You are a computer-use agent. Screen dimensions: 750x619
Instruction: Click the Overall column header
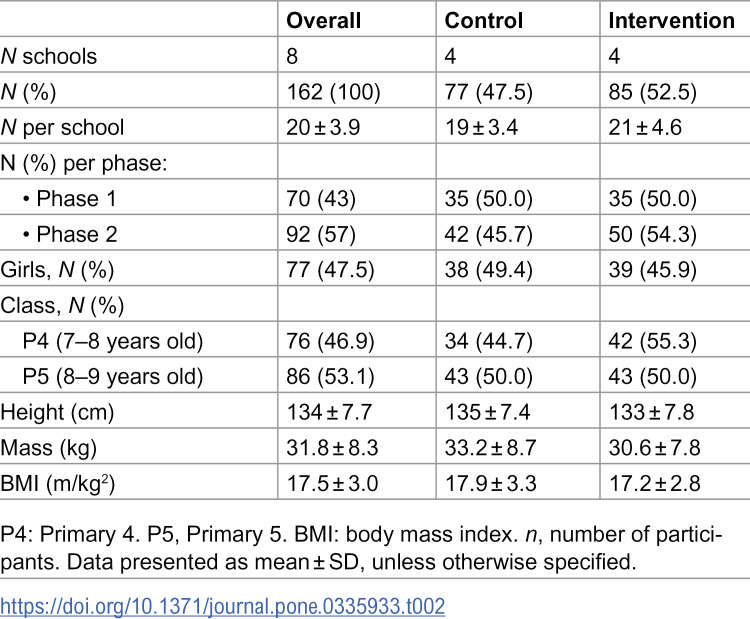click(323, 21)
